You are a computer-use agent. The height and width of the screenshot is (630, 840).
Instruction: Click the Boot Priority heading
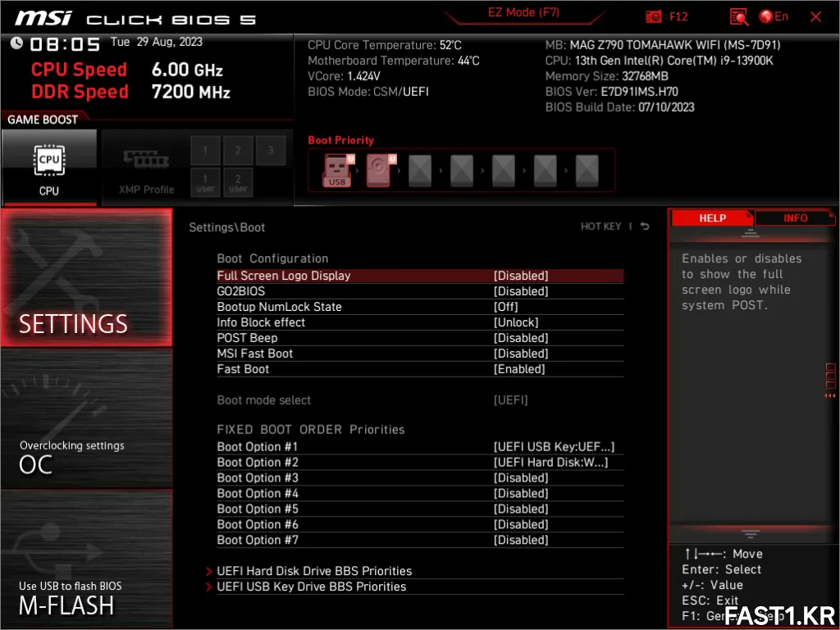tap(340, 140)
